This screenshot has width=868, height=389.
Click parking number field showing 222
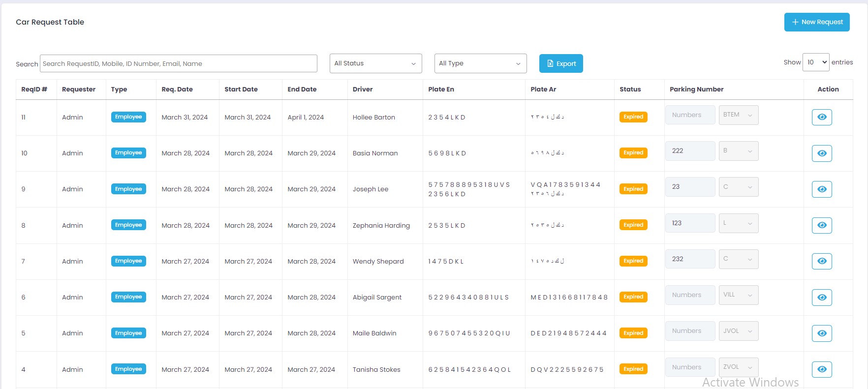click(x=690, y=151)
